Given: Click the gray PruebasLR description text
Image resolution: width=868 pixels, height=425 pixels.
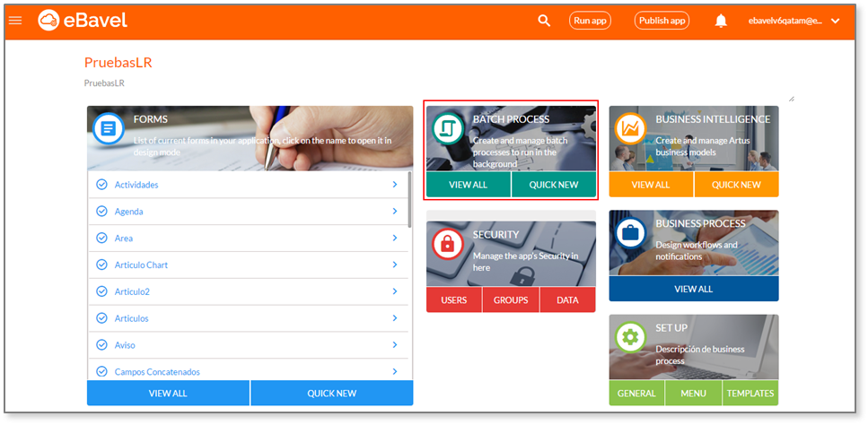Looking at the screenshot, I should coord(104,83).
